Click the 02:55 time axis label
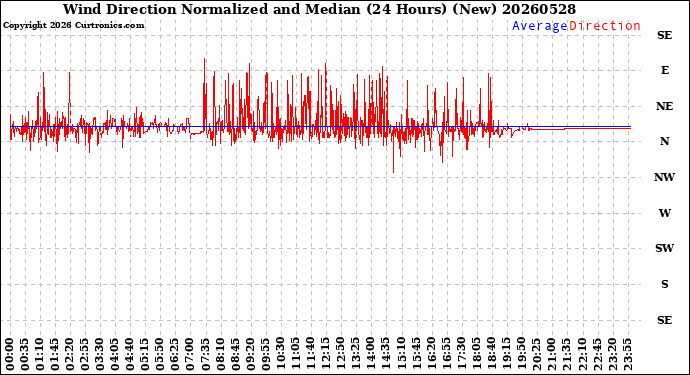The width and height of the screenshot is (690, 375). (x=85, y=354)
